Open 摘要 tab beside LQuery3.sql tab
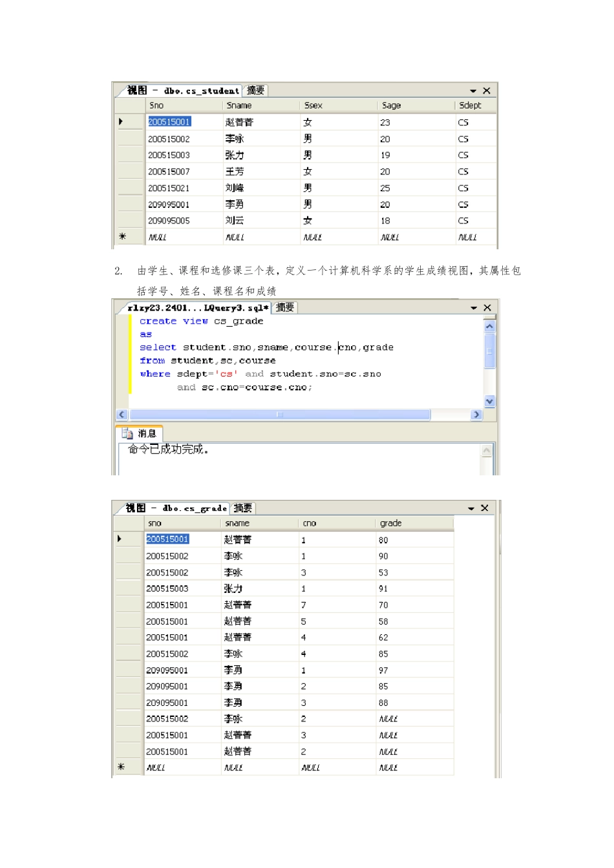The image size is (614, 868). tap(285, 307)
